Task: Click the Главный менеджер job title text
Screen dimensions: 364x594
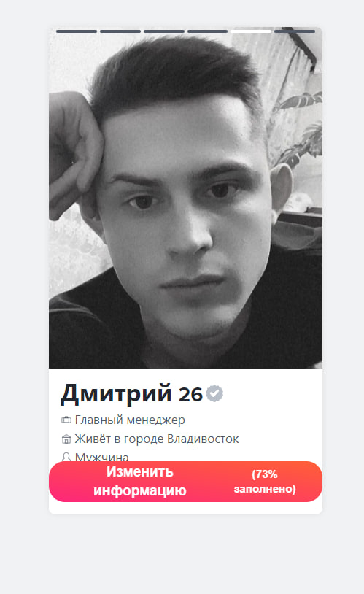Action: coord(130,420)
